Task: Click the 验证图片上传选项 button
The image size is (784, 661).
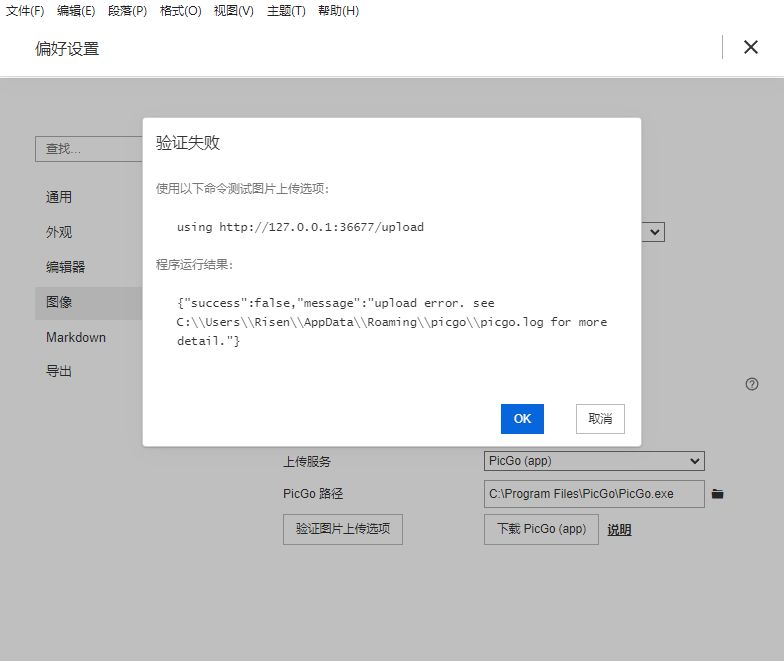Action: [x=343, y=529]
